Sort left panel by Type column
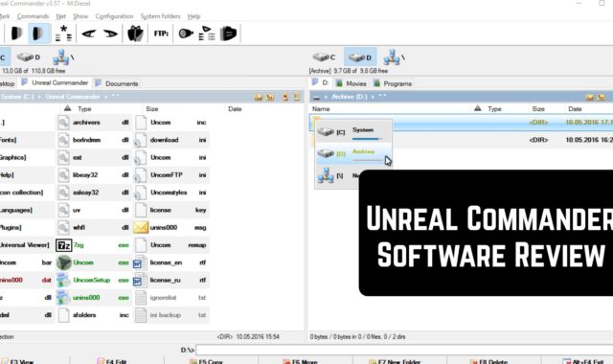This screenshot has width=613, height=364. (x=84, y=108)
